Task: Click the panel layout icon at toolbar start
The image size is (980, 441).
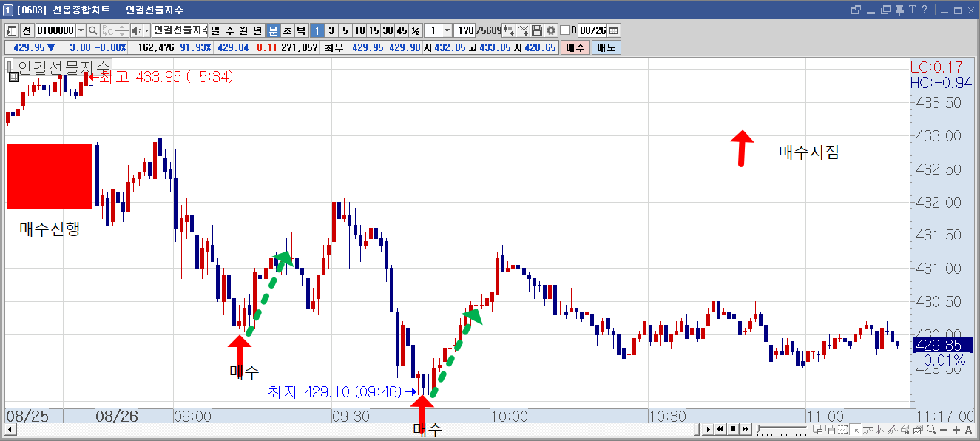Action: click(12, 30)
